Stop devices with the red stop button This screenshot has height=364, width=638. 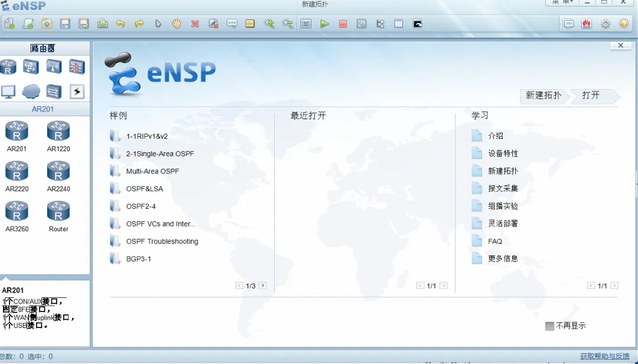[343, 24]
